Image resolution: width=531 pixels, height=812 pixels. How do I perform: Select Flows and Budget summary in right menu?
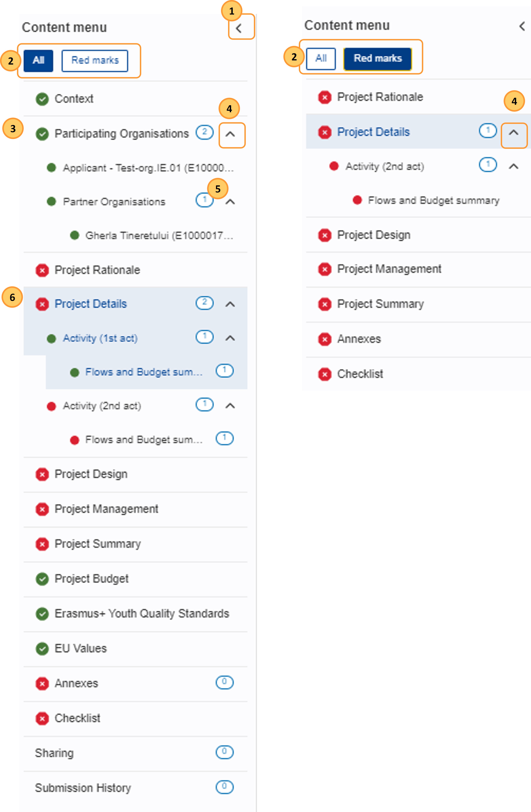click(434, 201)
